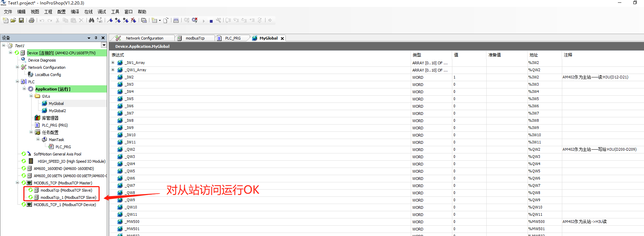Expand the _IW1_Array row
Viewport: 644px width, 236px height.
pos(113,63)
